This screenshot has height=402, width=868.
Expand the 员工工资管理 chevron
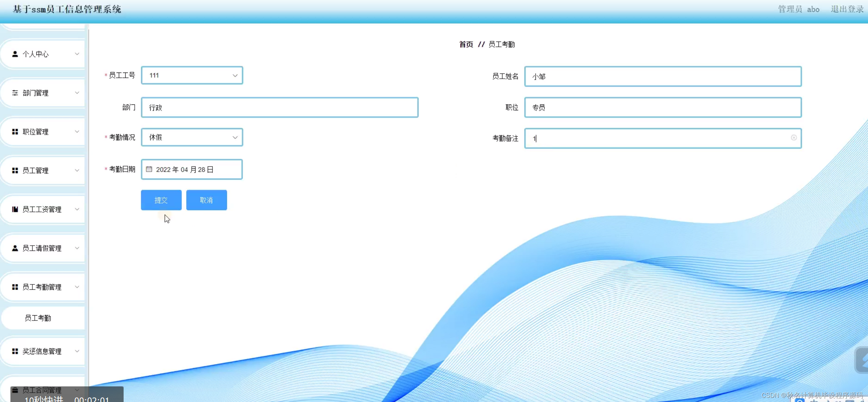click(x=77, y=209)
